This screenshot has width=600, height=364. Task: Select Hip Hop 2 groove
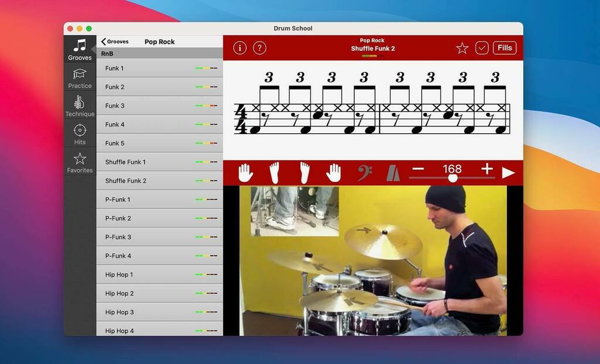pos(159,293)
